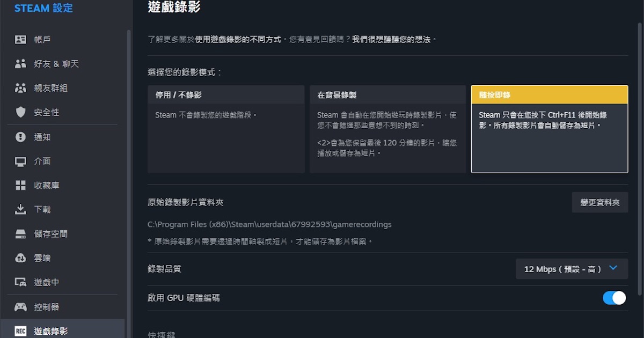
Task: Click the 親友群組 family group icon
Action: point(20,88)
